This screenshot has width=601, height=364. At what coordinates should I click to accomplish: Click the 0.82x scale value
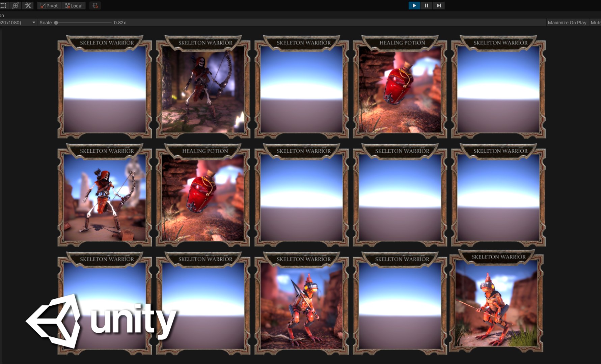click(120, 23)
